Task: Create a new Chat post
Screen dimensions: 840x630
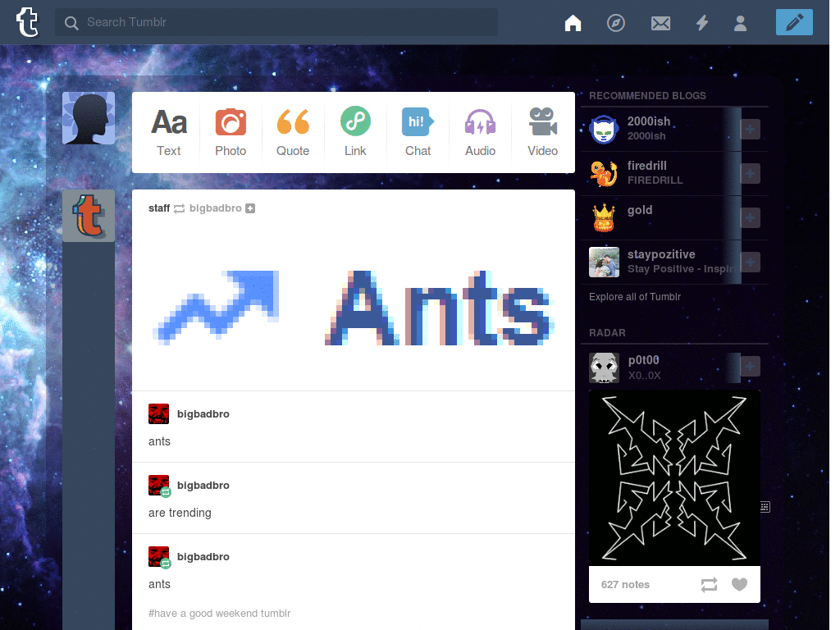Action: pyautogui.click(x=418, y=132)
